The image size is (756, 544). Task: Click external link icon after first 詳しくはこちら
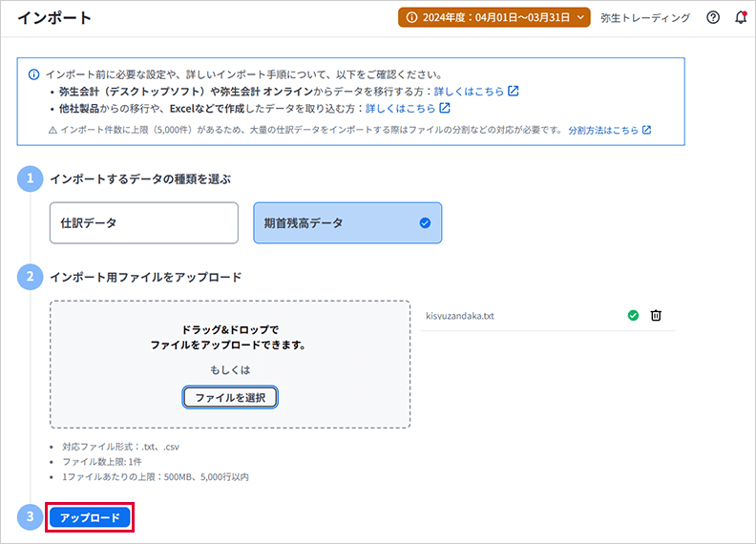click(x=514, y=92)
